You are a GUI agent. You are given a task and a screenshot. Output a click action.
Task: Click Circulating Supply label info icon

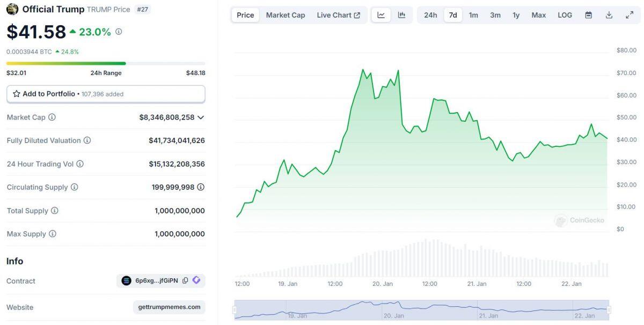pyautogui.click(x=74, y=187)
